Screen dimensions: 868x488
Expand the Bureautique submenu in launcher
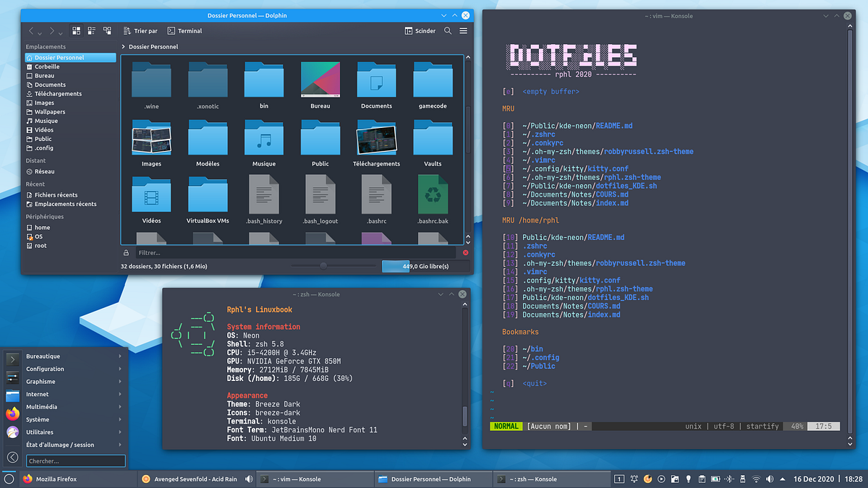[x=74, y=356]
